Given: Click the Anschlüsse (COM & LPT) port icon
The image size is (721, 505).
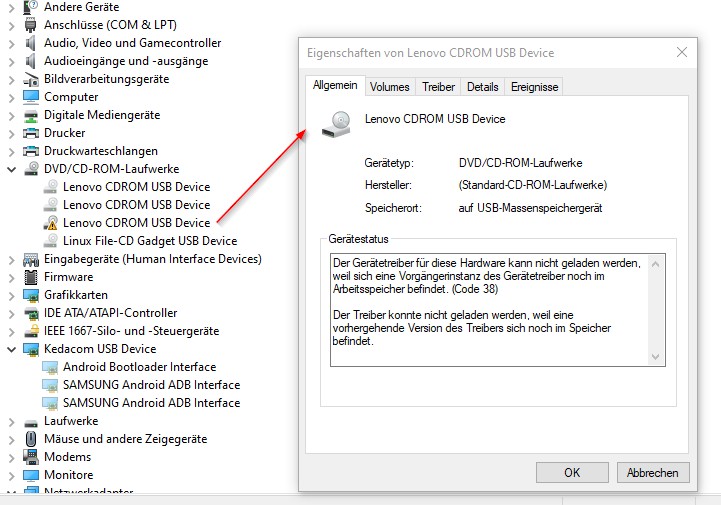Looking at the screenshot, I should pyautogui.click(x=31, y=25).
